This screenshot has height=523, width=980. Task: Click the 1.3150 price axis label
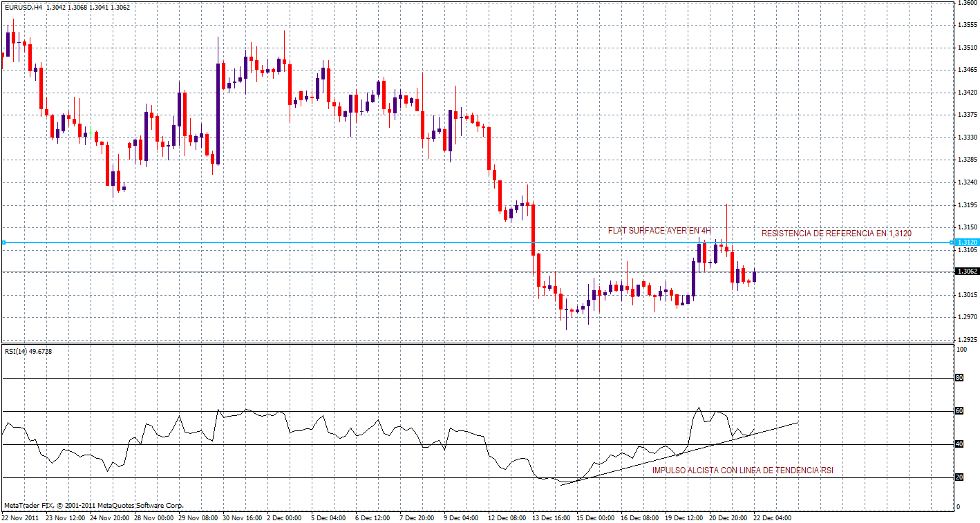click(968, 227)
